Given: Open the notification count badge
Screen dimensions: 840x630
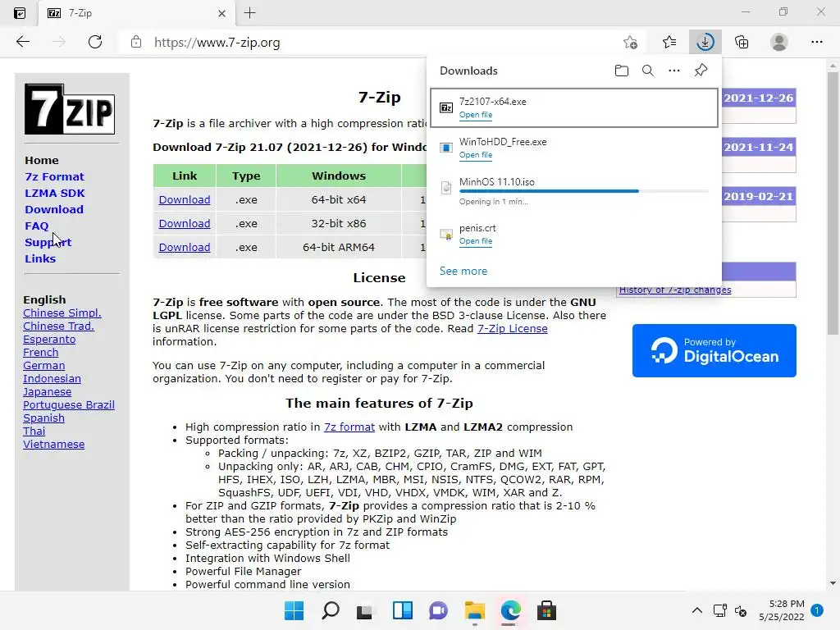Looking at the screenshot, I should 817,610.
